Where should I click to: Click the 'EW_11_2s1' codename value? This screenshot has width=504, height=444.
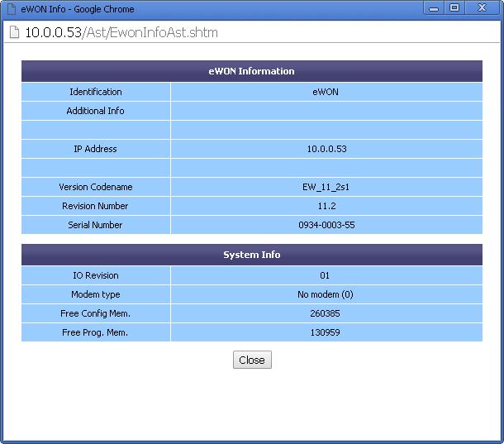tap(326, 187)
